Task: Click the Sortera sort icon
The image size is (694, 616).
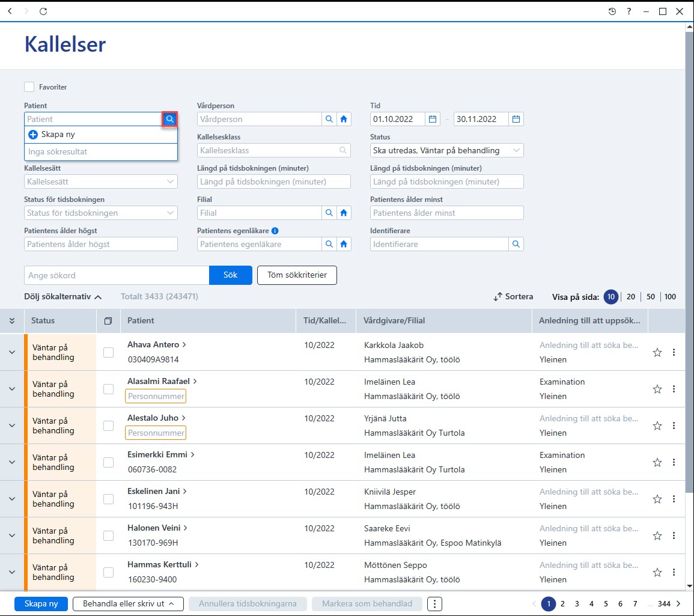Action: click(498, 296)
